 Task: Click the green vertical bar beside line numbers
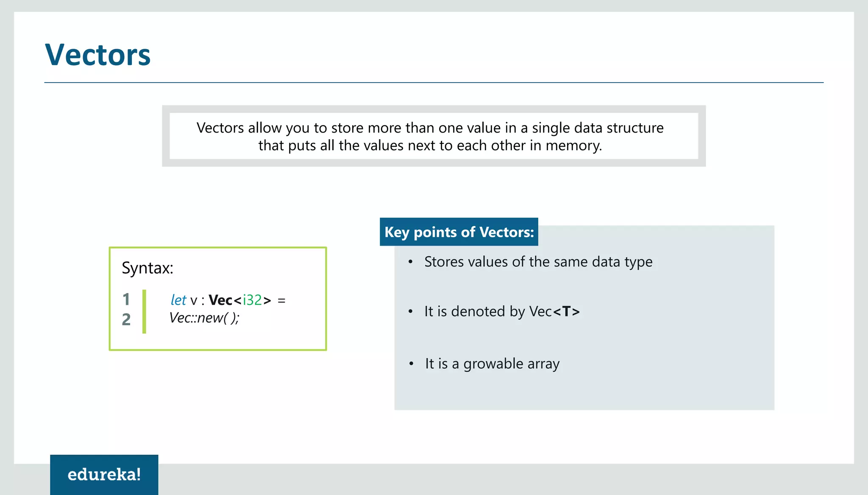144,311
